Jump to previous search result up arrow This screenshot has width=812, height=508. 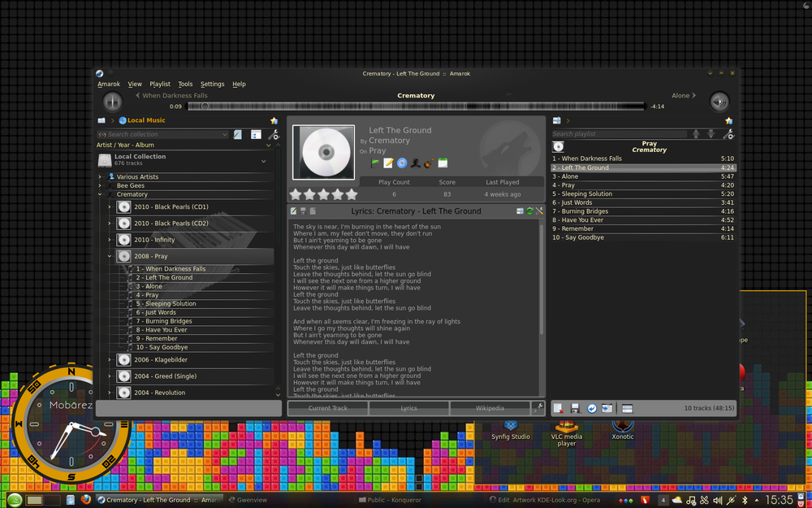click(x=696, y=134)
